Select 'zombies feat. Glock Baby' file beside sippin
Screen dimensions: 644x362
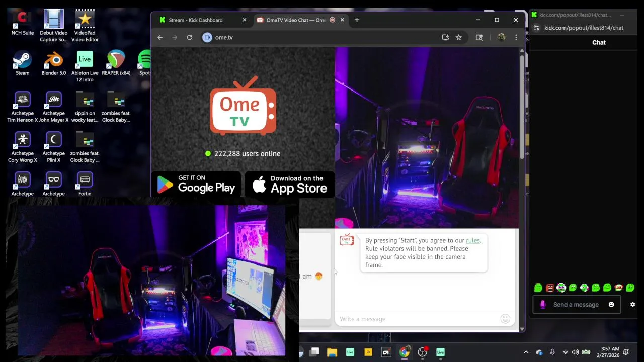coord(116,107)
